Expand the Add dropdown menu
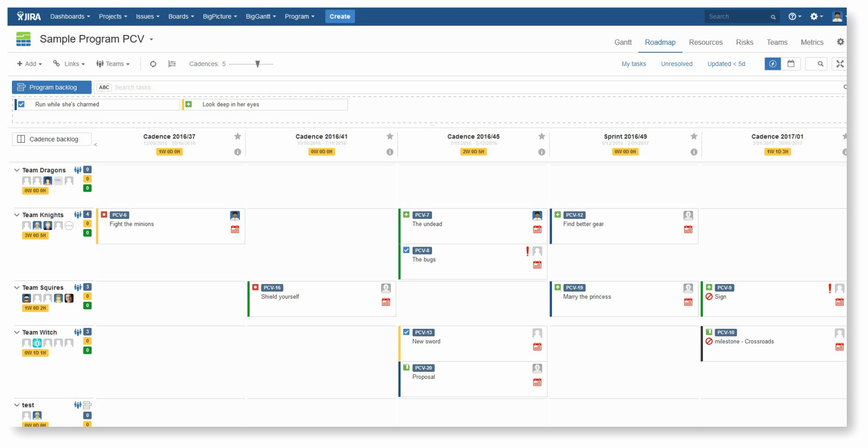The image size is (868, 448). point(29,64)
